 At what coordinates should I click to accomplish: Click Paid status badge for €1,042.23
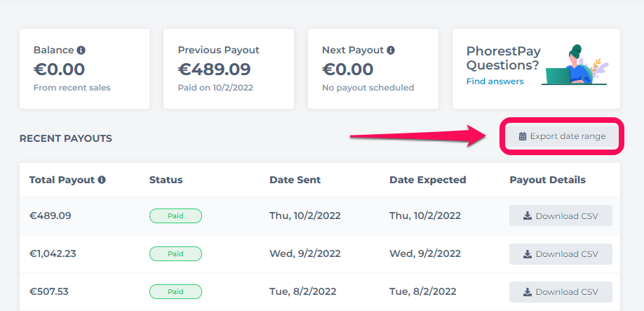pyautogui.click(x=175, y=254)
